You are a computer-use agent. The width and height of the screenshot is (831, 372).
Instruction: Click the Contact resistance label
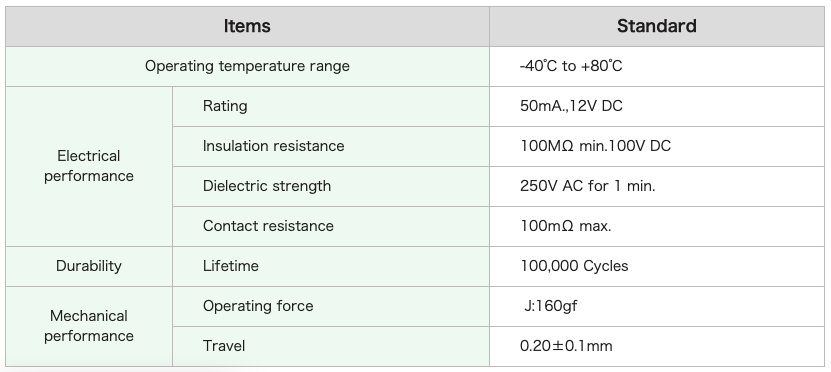point(268,226)
